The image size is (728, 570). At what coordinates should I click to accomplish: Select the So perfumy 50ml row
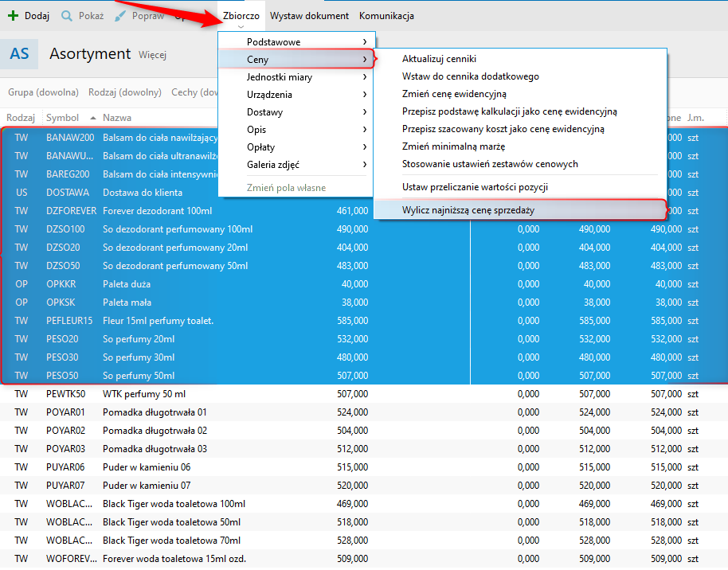[x=364, y=376]
